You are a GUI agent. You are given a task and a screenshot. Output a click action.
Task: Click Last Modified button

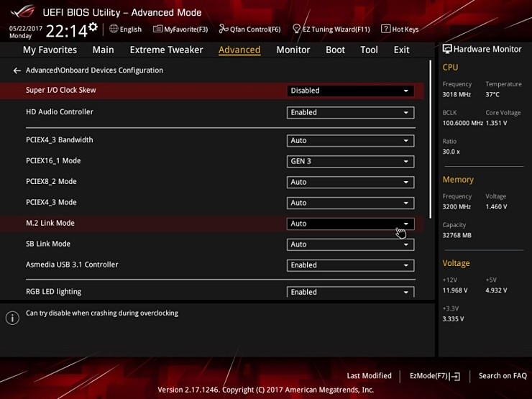tap(369, 376)
